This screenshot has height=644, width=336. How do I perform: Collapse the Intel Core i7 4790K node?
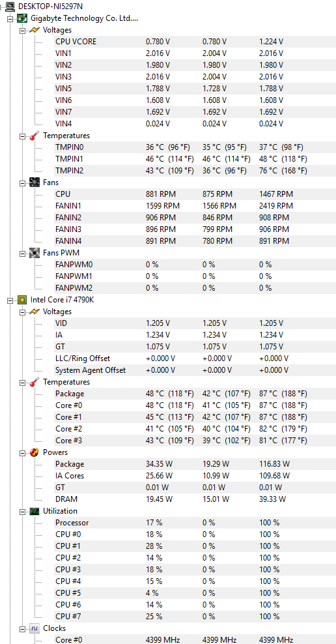[10, 300]
